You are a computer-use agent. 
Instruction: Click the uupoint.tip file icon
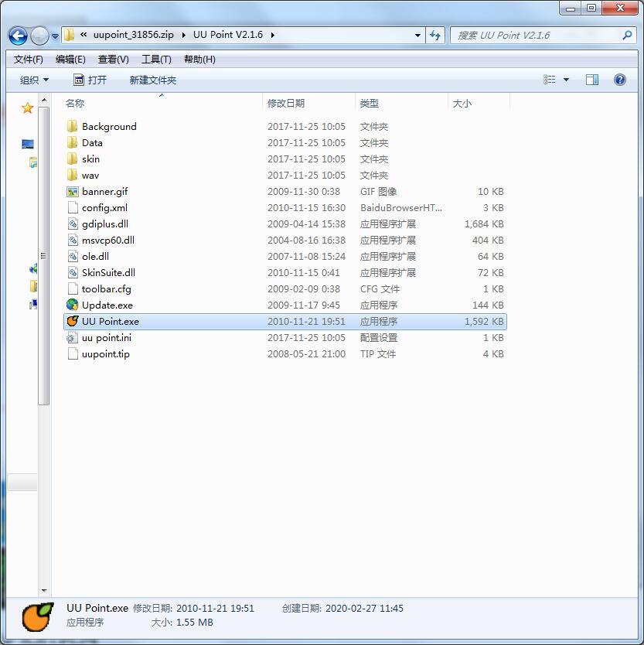[x=73, y=353]
